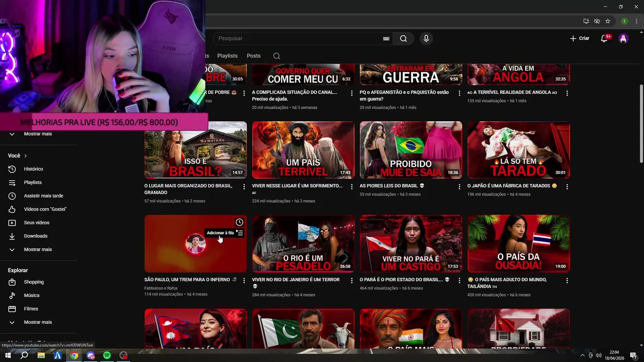Switch to the Posts tab

click(x=254, y=56)
